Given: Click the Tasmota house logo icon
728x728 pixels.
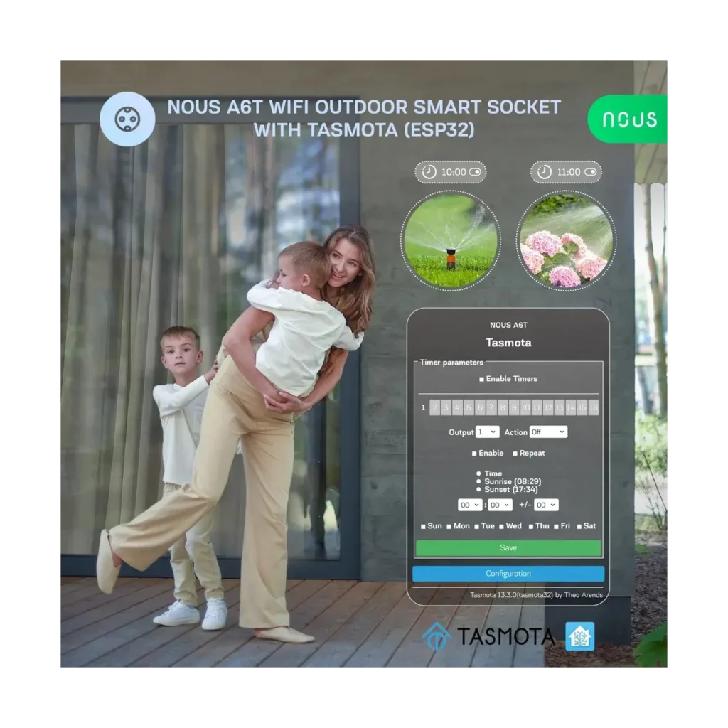Looking at the screenshot, I should (x=437, y=636).
